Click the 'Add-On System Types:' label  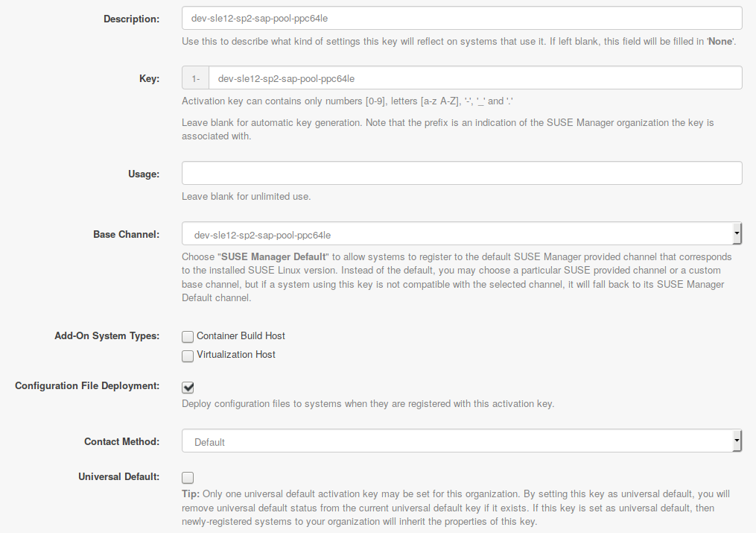tap(107, 335)
